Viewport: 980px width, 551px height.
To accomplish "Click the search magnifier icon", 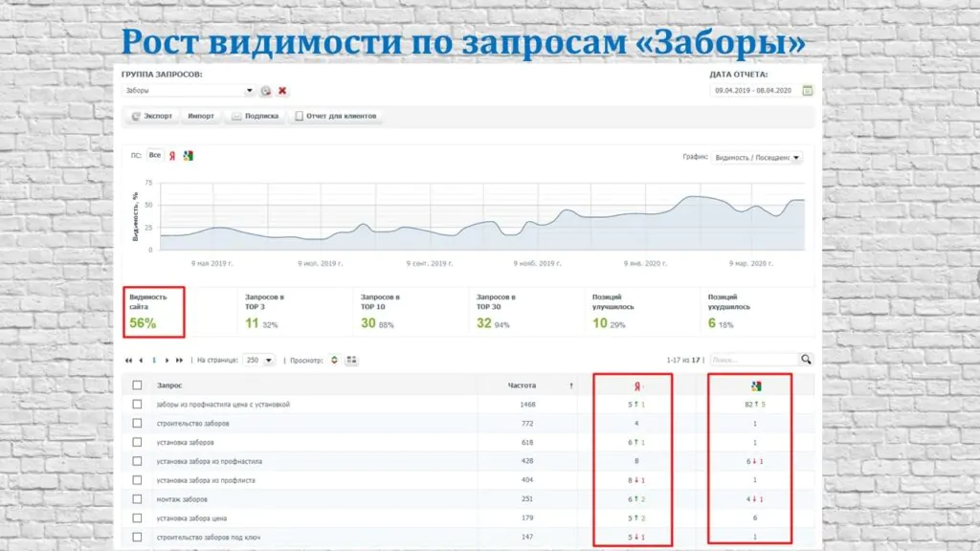I will pyautogui.click(x=806, y=360).
